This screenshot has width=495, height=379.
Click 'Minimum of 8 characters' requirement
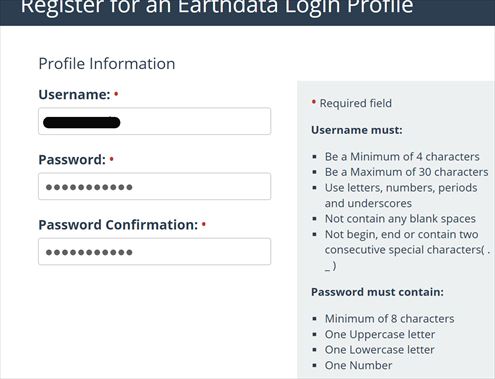(389, 319)
